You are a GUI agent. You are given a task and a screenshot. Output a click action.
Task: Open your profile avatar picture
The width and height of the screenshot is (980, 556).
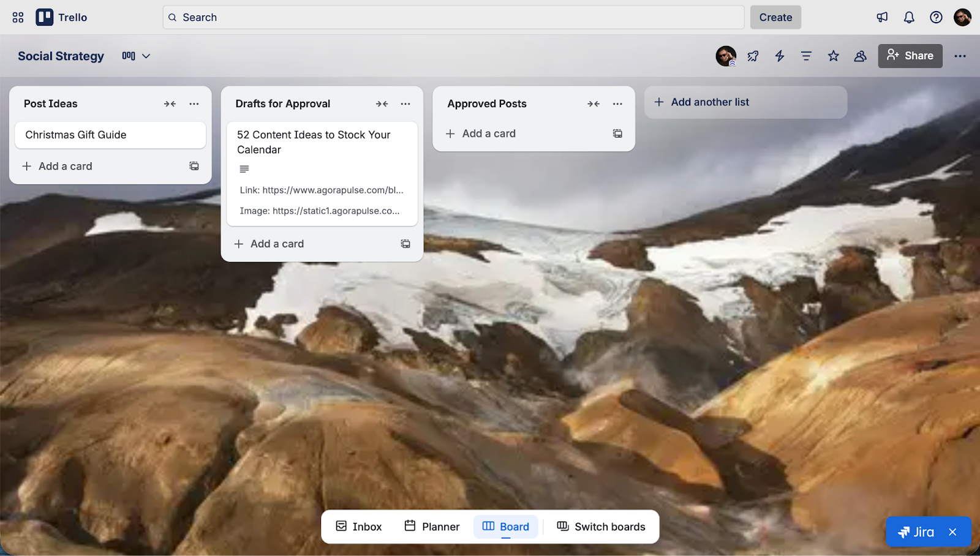[962, 17]
